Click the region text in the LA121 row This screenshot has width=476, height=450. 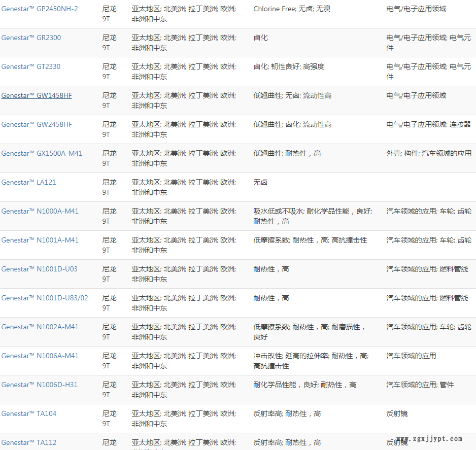pyautogui.click(x=184, y=187)
